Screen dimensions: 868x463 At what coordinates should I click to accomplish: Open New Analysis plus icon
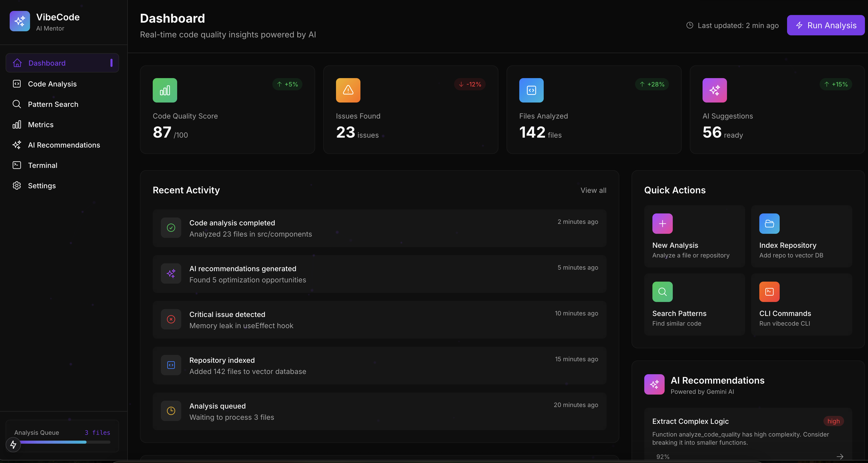click(x=662, y=224)
